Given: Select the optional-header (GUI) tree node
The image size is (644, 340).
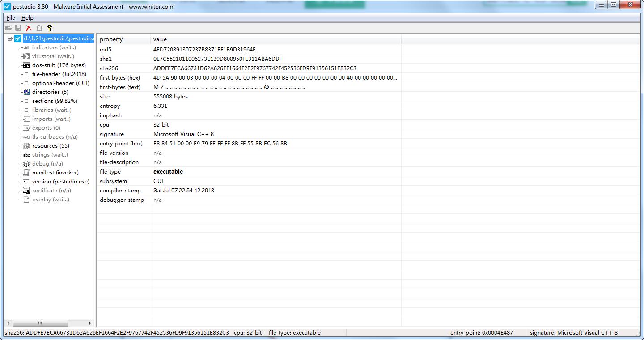Looking at the screenshot, I should (61, 83).
